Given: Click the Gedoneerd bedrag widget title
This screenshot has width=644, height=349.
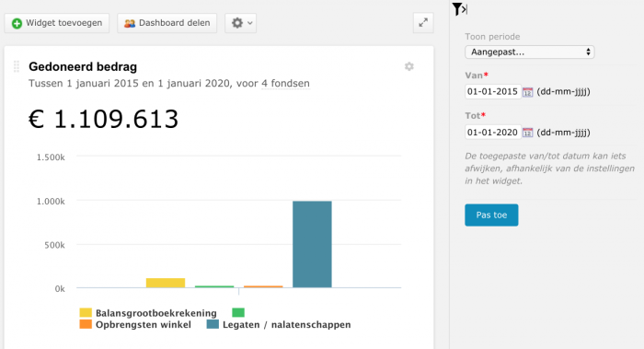Looking at the screenshot, I should (83, 66).
